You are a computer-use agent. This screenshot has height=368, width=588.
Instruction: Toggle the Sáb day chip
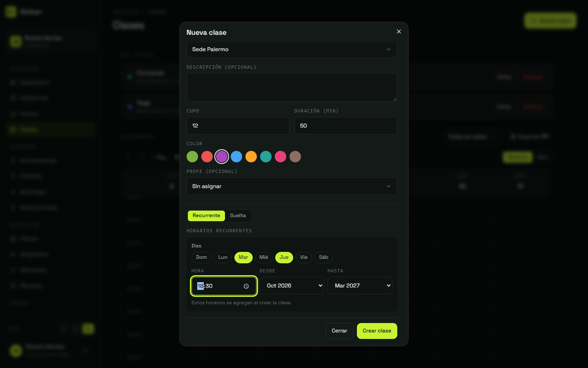323,257
